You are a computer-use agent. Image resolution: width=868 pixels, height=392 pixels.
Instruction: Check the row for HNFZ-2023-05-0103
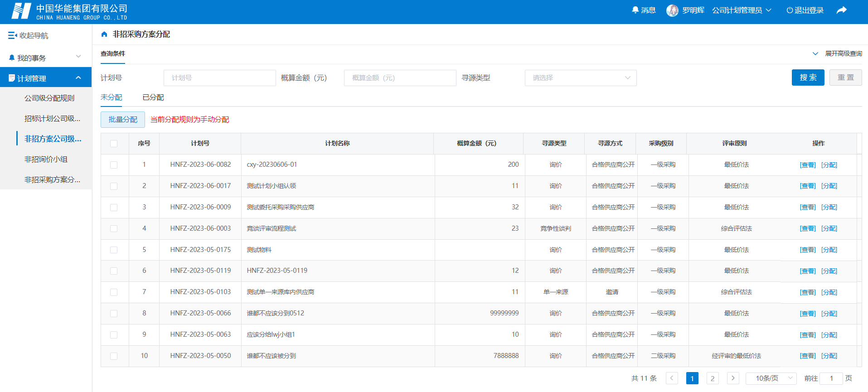point(114,292)
